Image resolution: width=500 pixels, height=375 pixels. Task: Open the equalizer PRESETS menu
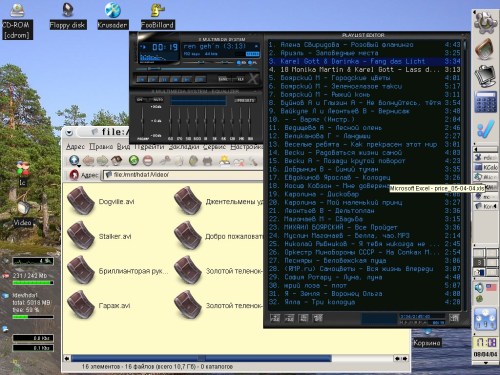point(245,100)
